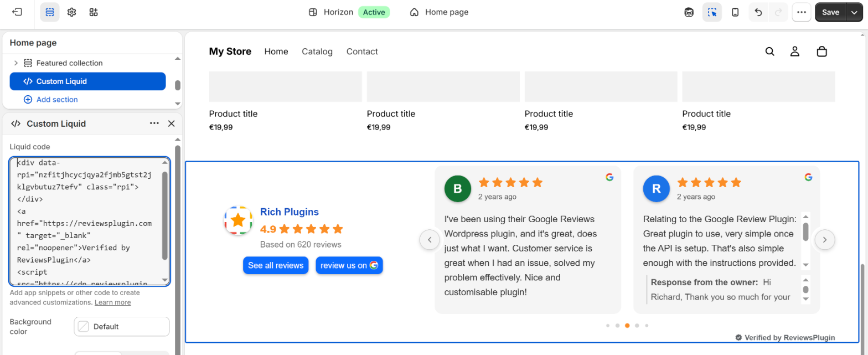Click the My Store logo text
868x355 pixels.
click(x=230, y=52)
